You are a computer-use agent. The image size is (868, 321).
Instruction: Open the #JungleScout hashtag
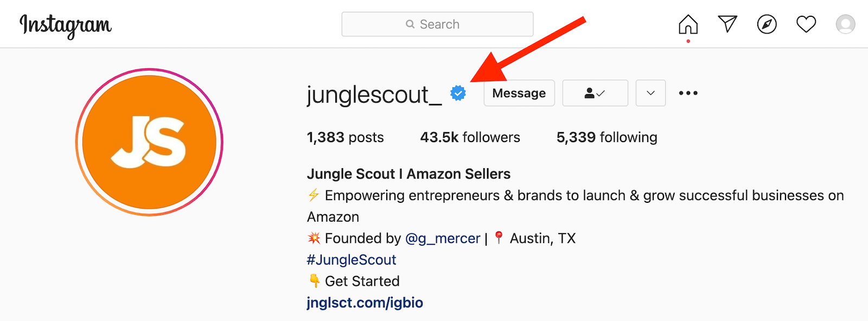[352, 260]
